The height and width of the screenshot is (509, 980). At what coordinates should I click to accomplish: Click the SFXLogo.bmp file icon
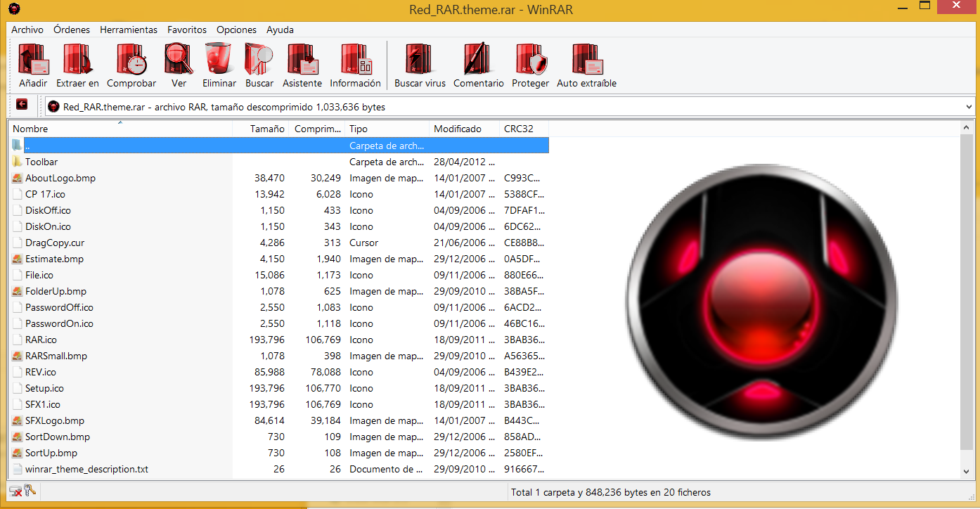18,420
